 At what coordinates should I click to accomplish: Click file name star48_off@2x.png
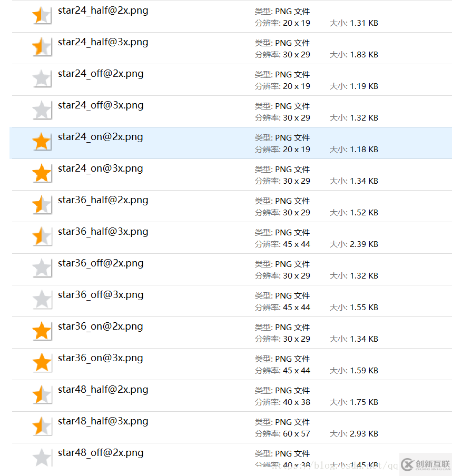pos(101,453)
